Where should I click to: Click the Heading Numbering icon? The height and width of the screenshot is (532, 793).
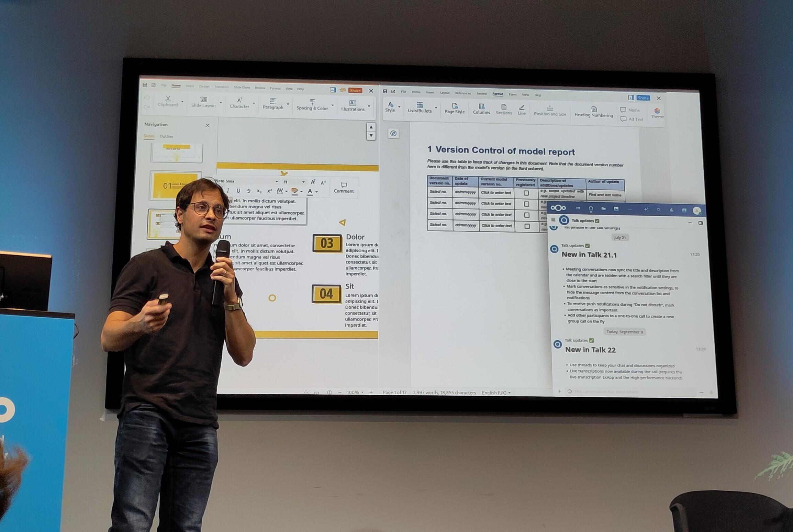point(593,109)
